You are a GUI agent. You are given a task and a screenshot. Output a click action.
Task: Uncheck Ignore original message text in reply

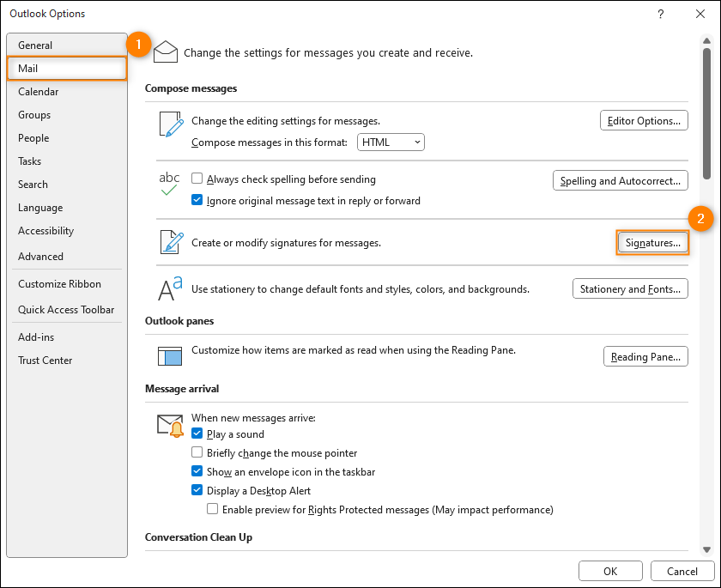(x=197, y=200)
